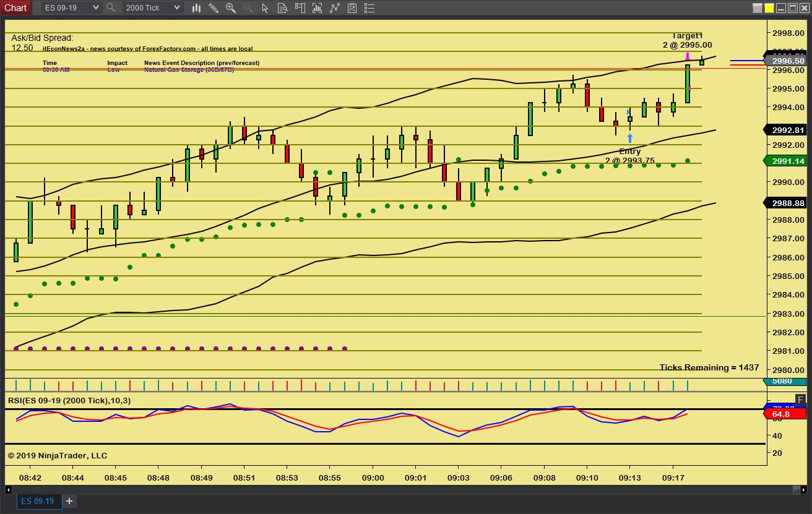Click the News Event Description column header

tap(202, 62)
